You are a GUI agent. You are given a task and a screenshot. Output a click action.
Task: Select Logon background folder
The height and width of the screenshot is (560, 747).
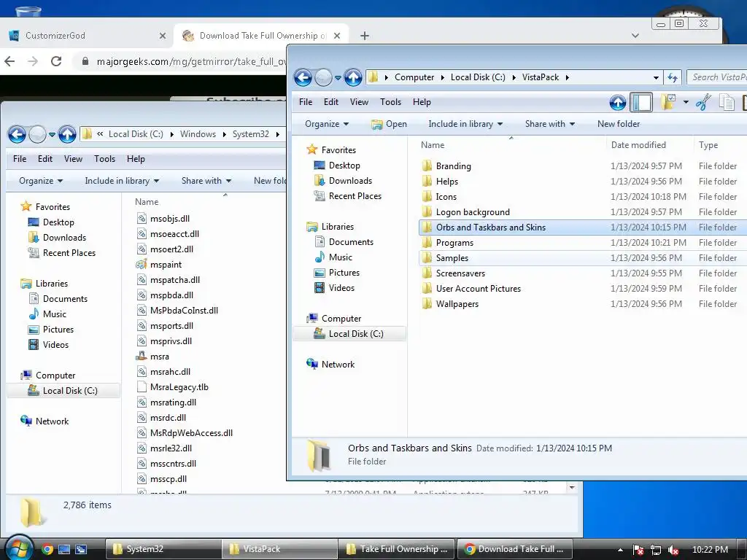click(x=473, y=212)
